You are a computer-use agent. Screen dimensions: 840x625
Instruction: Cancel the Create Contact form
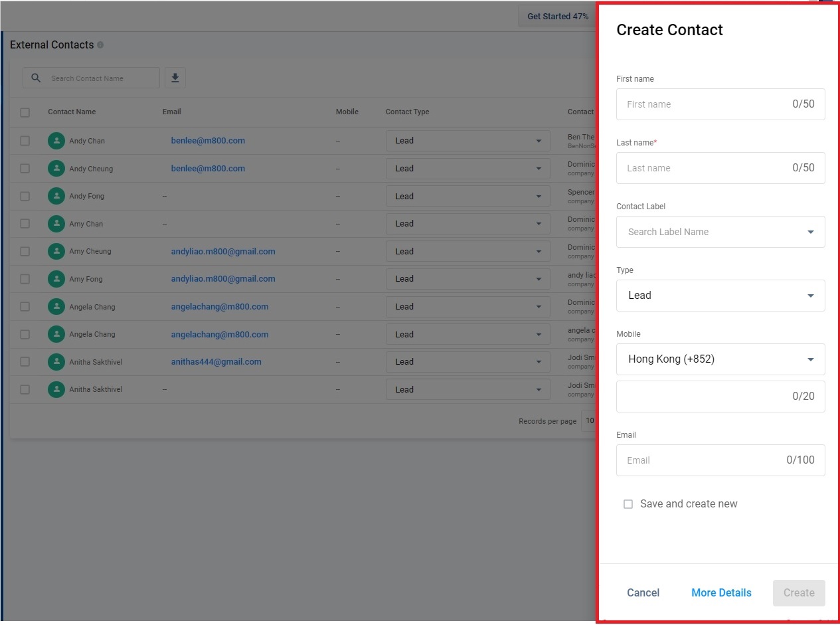[x=643, y=593]
